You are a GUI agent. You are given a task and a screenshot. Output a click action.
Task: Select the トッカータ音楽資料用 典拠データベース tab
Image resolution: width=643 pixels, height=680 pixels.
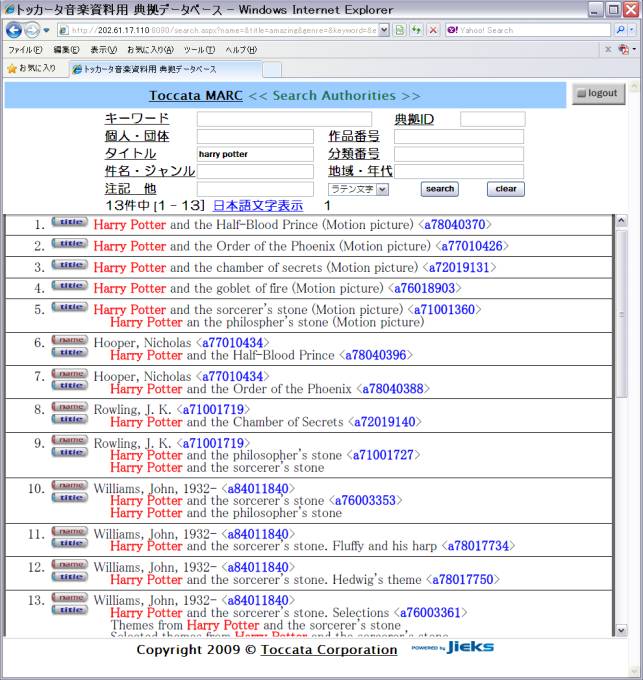[x=165, y=69]
